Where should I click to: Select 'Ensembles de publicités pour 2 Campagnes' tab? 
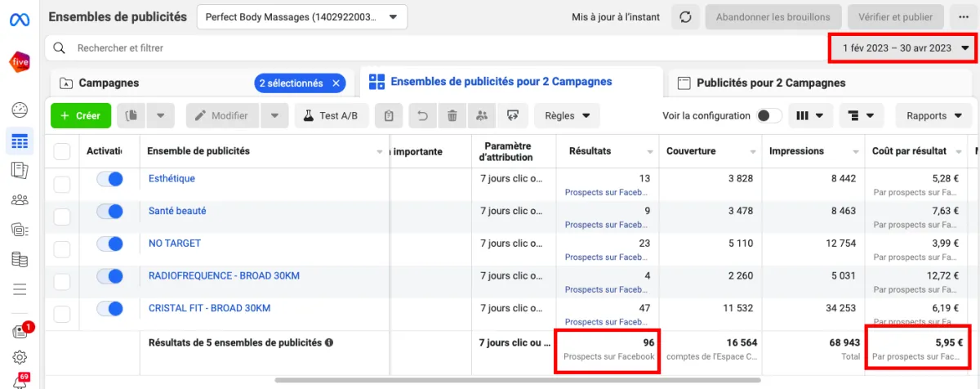point(510,82)
